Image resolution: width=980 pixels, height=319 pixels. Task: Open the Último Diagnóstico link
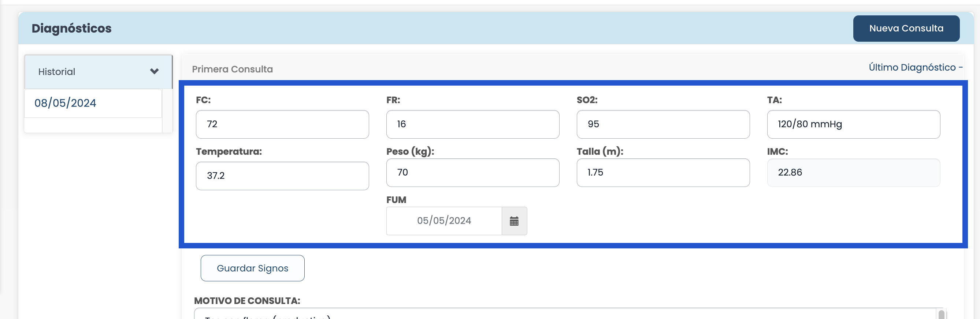pos(915,67)
